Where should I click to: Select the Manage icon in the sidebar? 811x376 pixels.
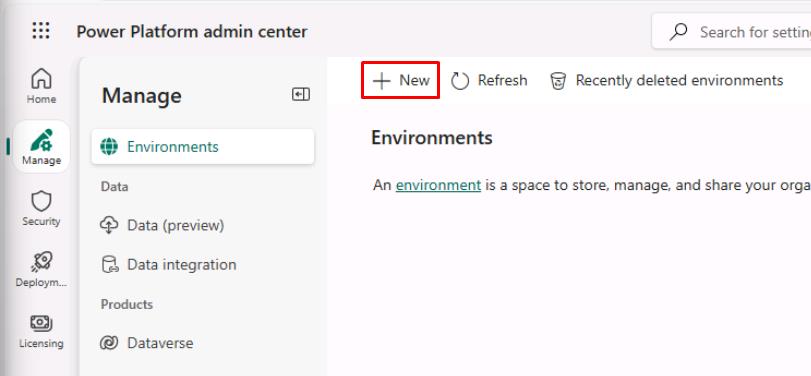(x=41, y=141)
